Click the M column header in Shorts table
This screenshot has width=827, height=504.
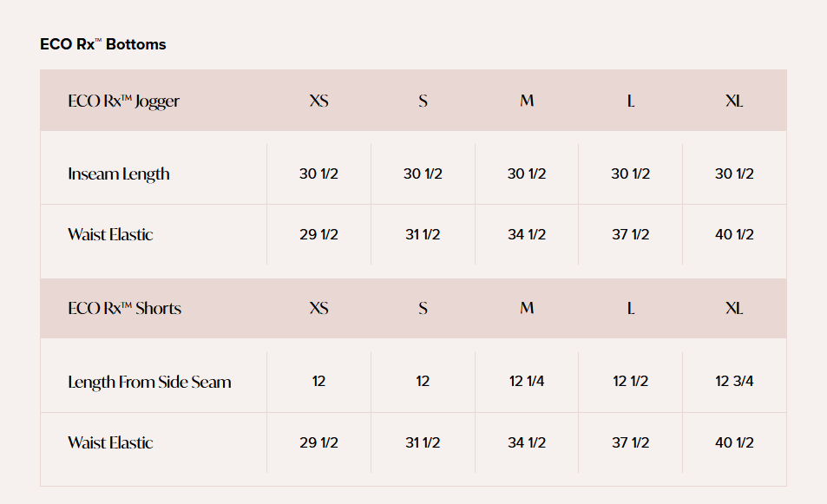(x=527, y=308)
